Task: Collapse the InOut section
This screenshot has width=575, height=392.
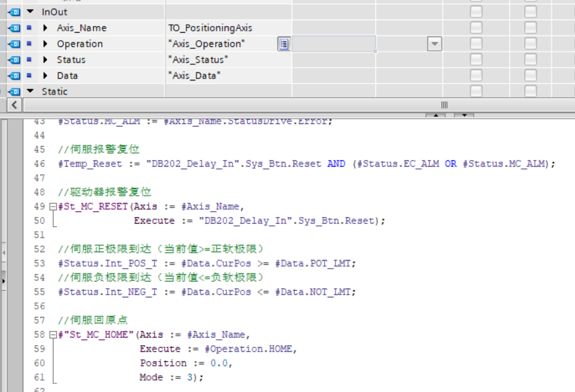Action: [30, 12]
